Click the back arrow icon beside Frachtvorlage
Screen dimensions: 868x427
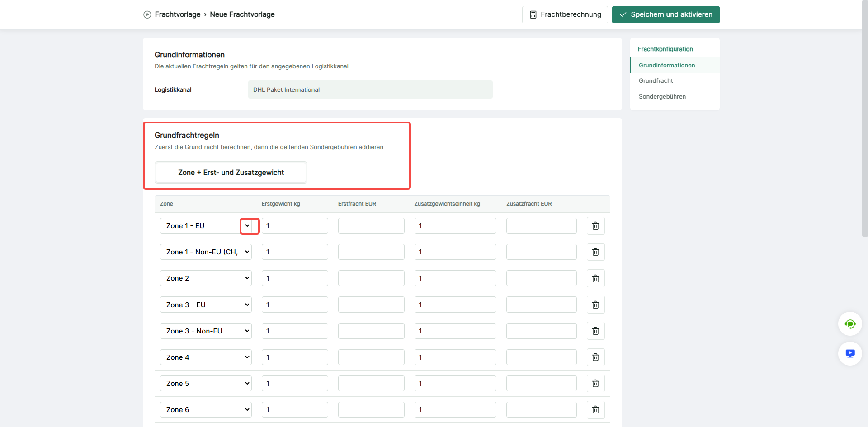(147, 14)
